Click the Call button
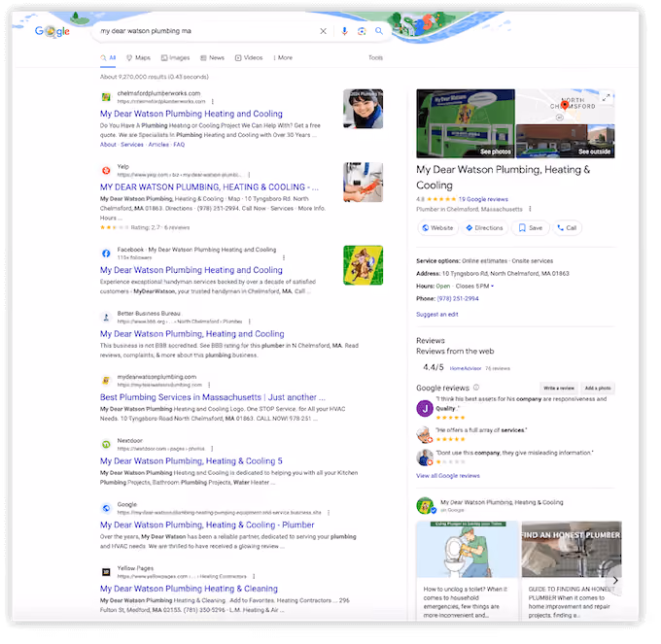 [x=567, y=228]
